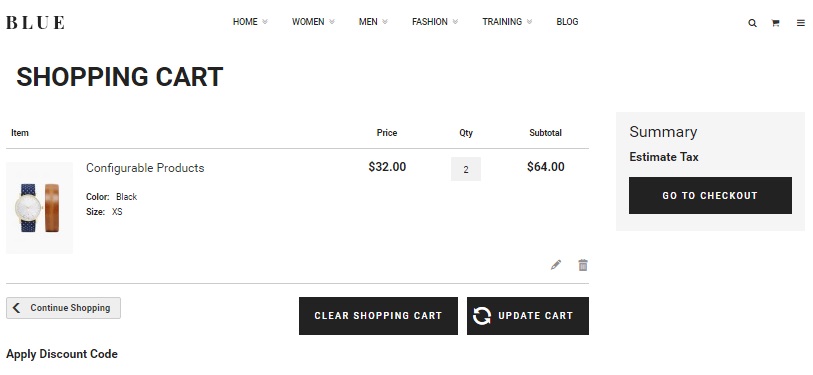Click the back arrow on Continue Shopping
Viewport: 813px width, 375px height.
(x=17, y=308)
